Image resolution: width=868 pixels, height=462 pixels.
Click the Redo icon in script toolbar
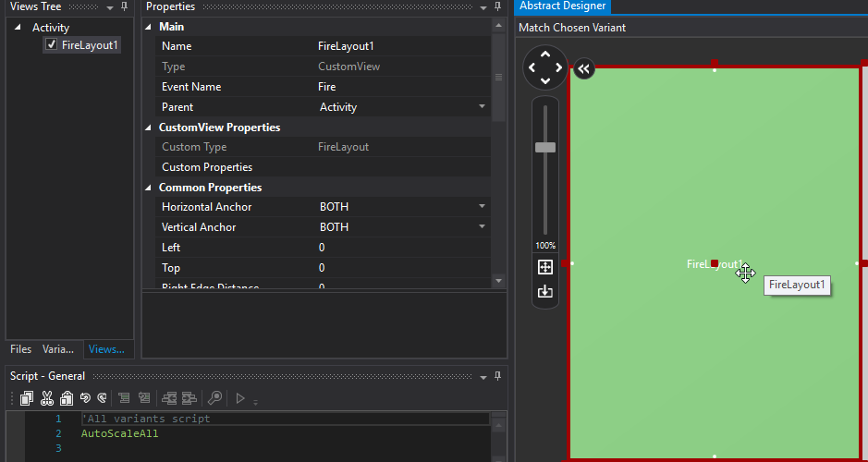click(102, 398)
